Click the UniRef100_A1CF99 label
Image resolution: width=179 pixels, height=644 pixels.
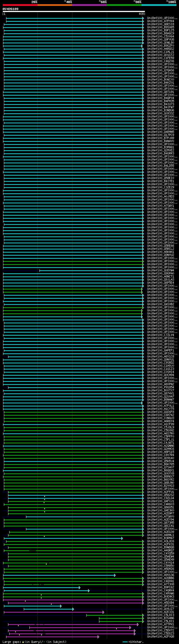[x=161, y=424]
